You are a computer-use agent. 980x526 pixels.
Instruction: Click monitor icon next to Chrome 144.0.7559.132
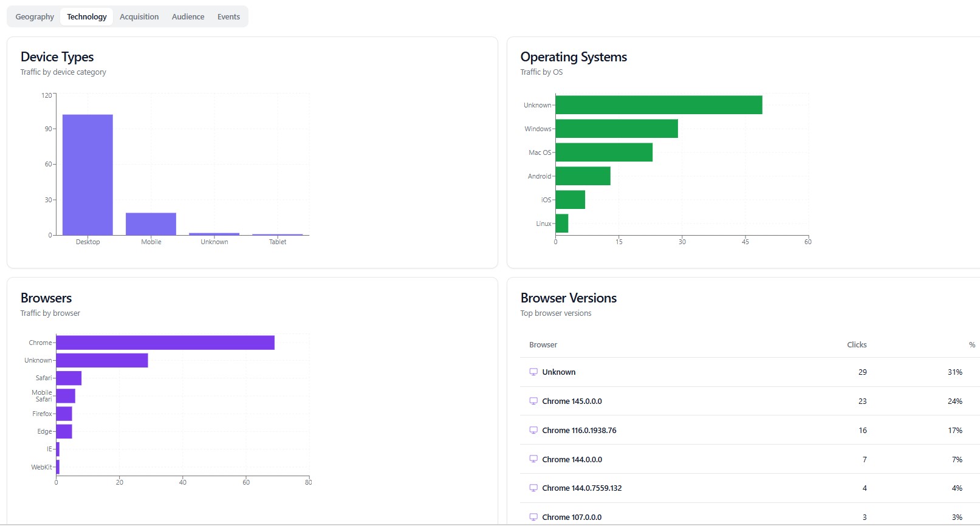(533, 488)
